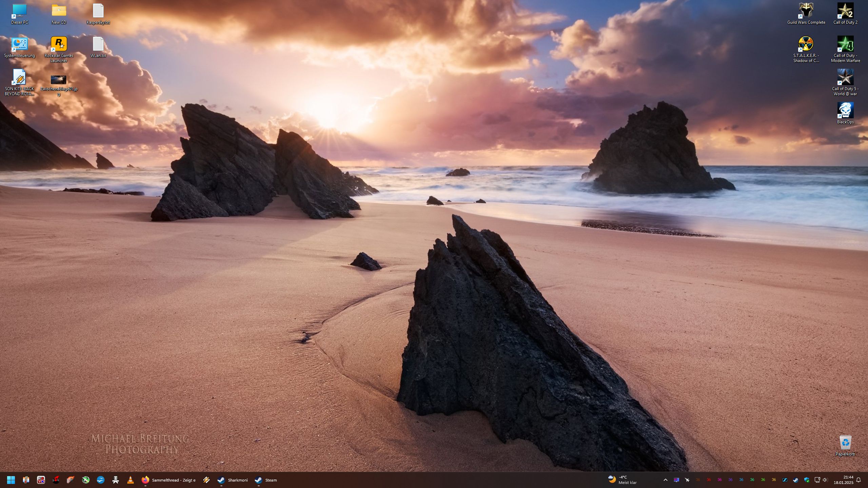The height and width of the screenshot is (488, 868).
Task: Click the volume speaker tray icon
Action: [825, 480]
